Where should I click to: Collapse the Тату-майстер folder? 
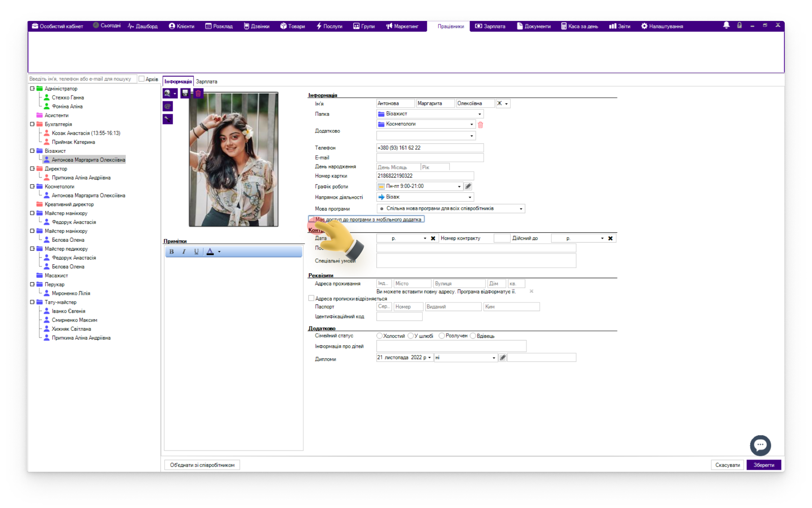[32, 302]
